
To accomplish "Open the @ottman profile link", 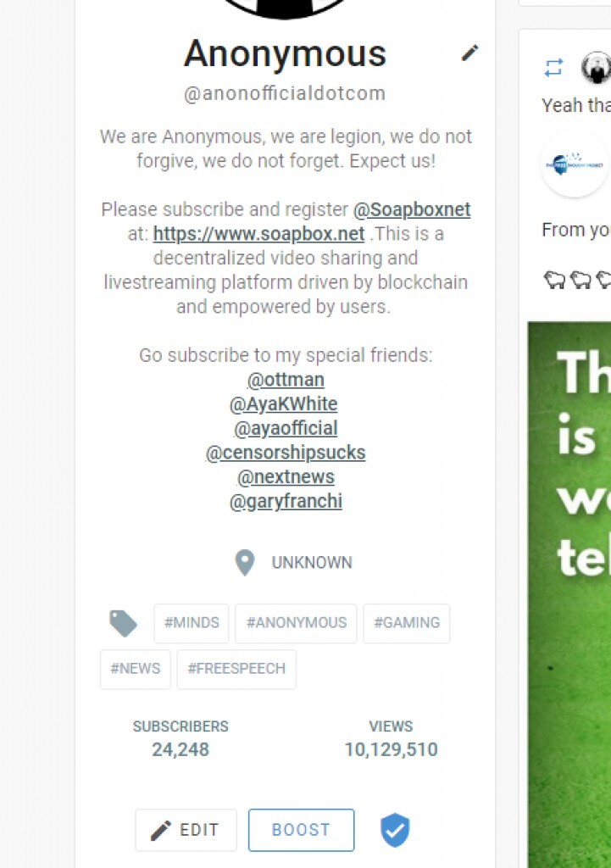I will (286, 380).
